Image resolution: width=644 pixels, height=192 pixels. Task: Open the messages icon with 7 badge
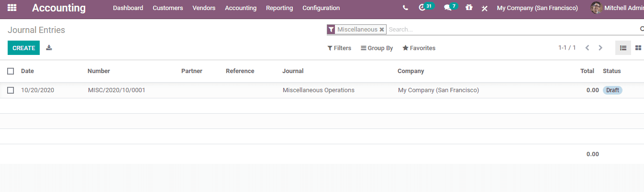pyautogui.click(x=447, y=8)
